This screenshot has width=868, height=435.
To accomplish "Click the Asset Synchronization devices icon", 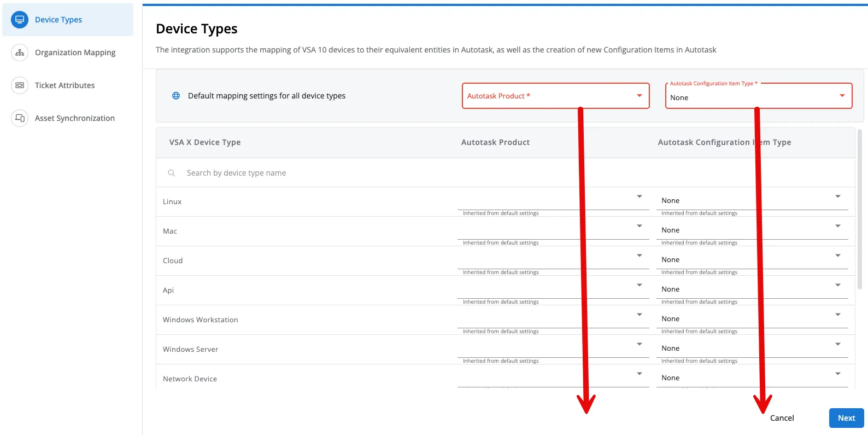I will (x=20, y=118).
